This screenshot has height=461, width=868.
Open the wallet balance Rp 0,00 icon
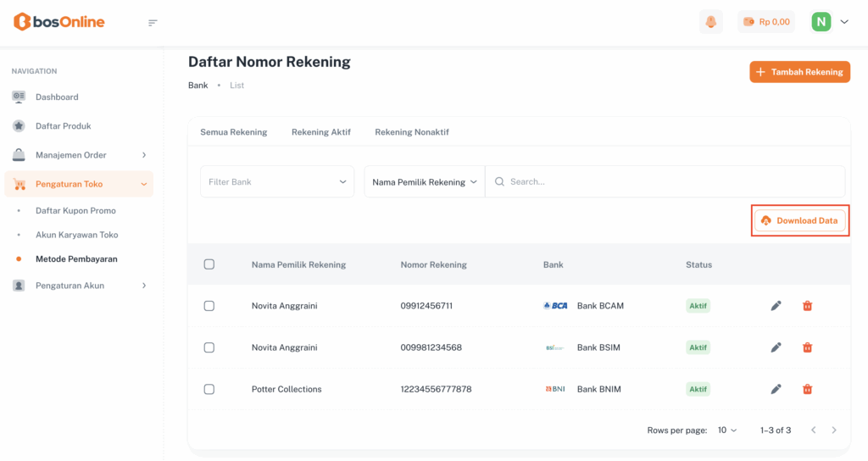pos(765,22)
